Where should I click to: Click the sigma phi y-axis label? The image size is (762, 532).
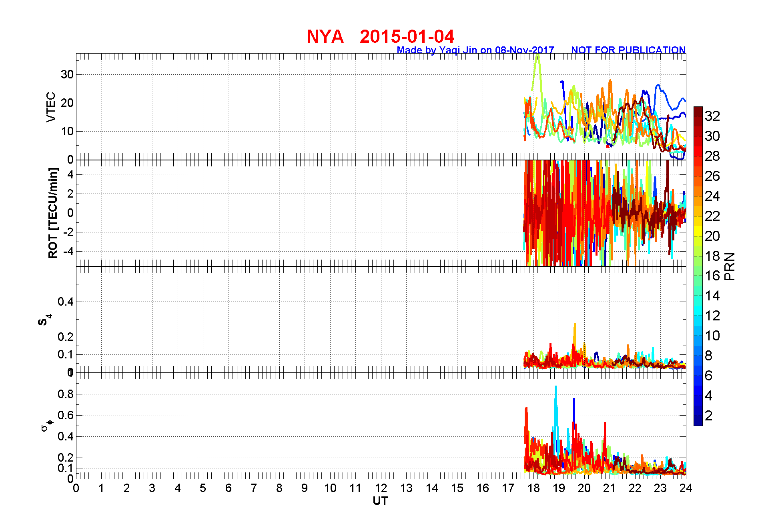point(46,425)
